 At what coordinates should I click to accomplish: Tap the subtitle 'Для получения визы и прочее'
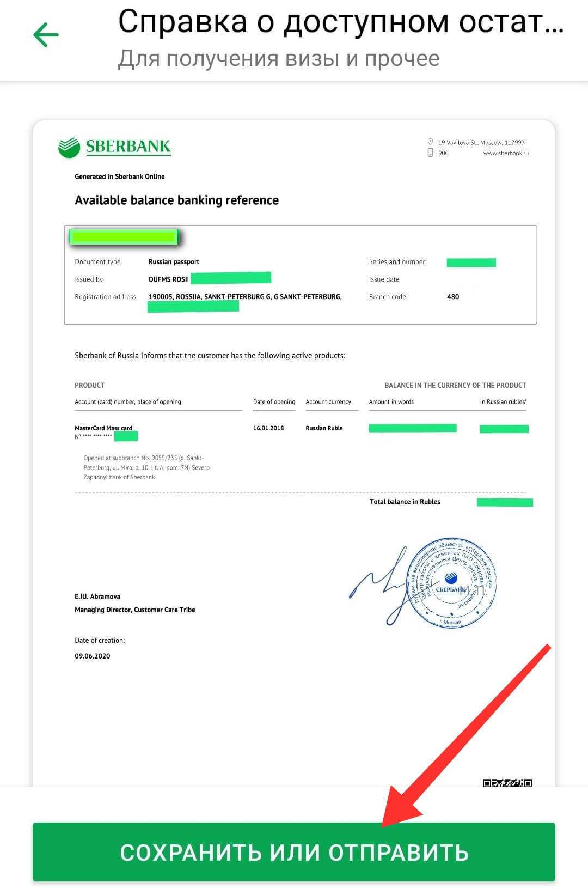(x=279, y=58)
